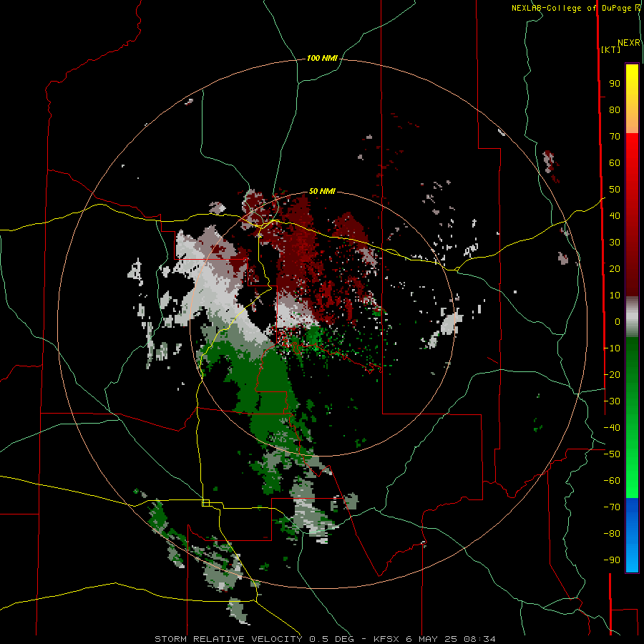The width and height of the screenshot is (644, 644).
Task: Click the -20 value on velocity scale
Action: [x=612, y=375]
